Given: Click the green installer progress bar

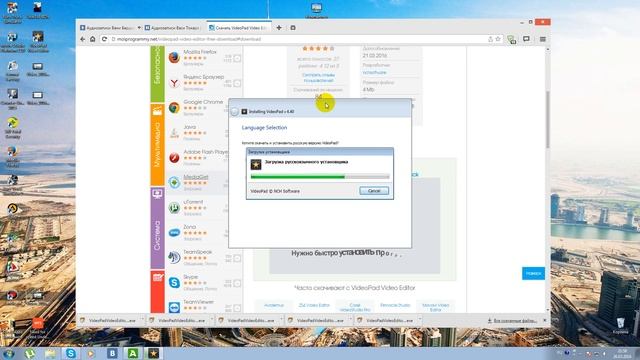Looking at the screenshot, I should coord(320,177).
